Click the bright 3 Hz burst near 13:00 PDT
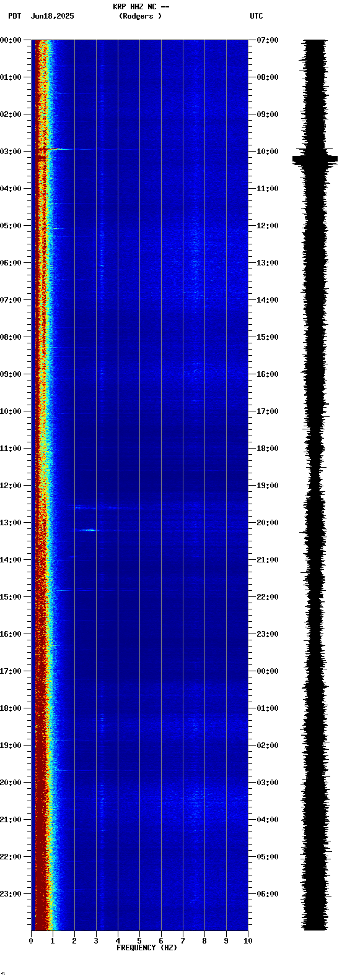This screenshot has height=980, width=342. click(x=89, y=530)
